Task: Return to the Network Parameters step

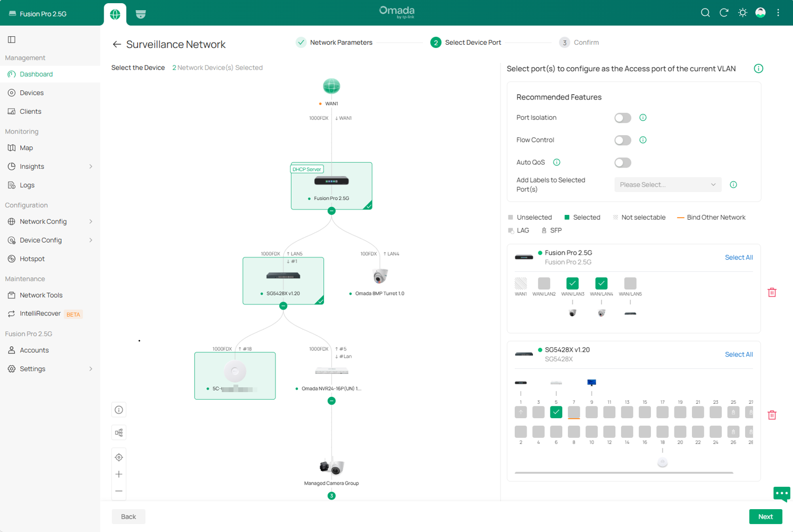Action: 334,43
